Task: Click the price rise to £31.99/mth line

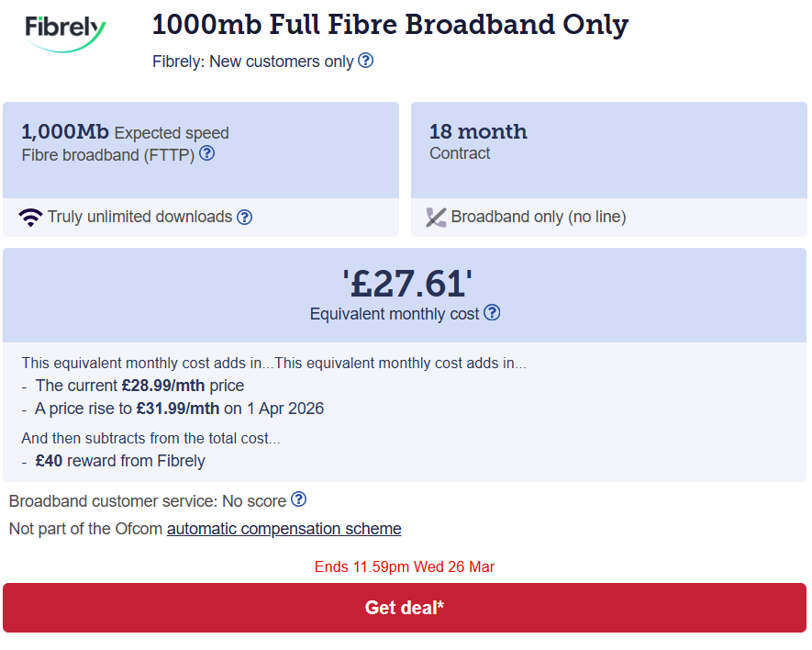Action: (x=179, y=409)
